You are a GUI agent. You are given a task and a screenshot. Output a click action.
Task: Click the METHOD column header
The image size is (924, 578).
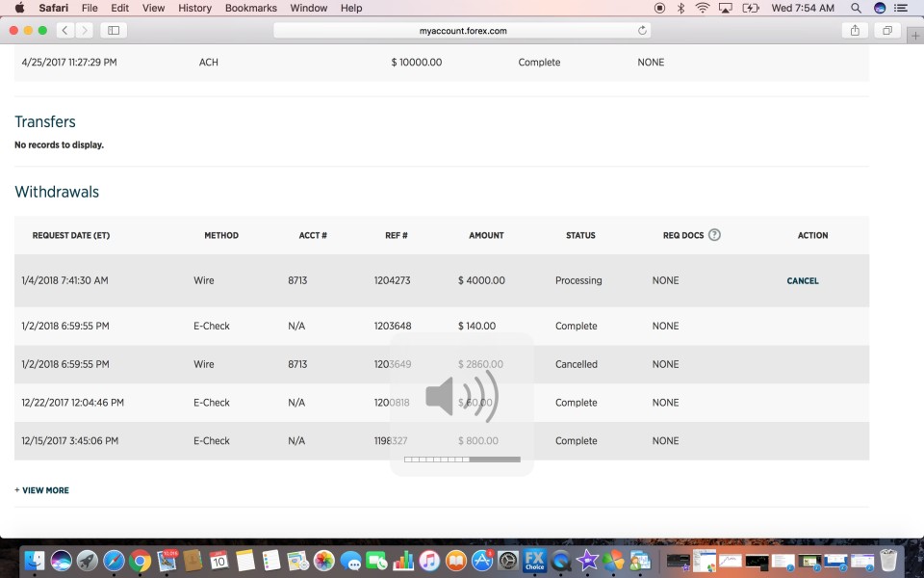click(221, 235)
